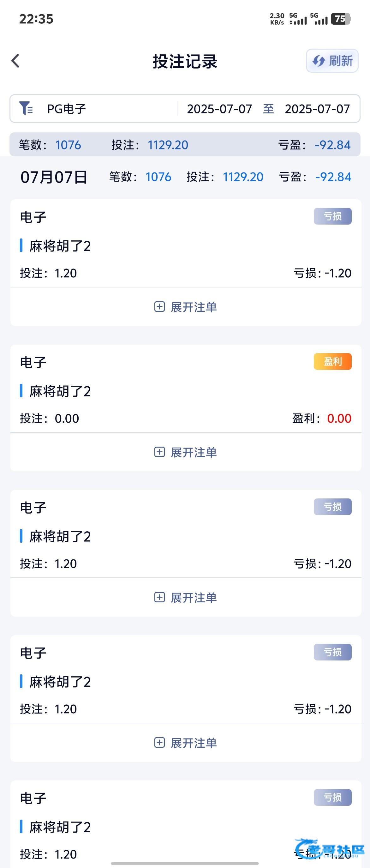Tap the filter funnel icon
Viewport: 370px width, 868px height.
[x=26, y=109]
